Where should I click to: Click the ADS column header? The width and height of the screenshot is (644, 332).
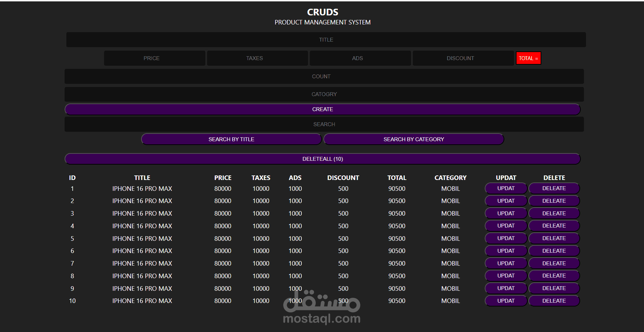pos(295,178)
